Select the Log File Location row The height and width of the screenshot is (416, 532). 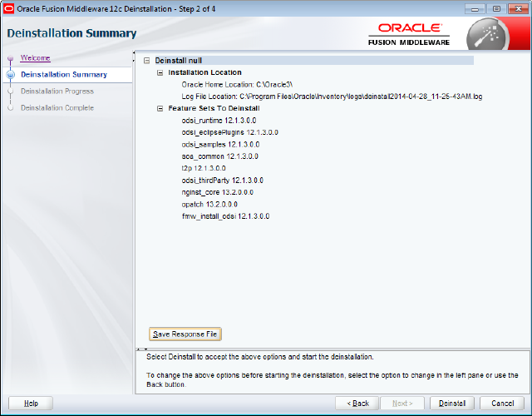(x=332, y=97)
